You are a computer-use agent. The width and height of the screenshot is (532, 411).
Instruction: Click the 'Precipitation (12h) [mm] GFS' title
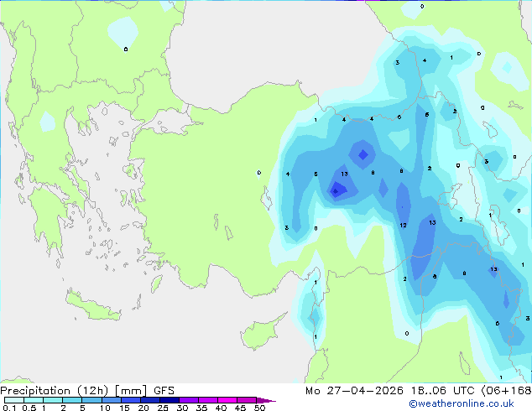tap(87, 391)
